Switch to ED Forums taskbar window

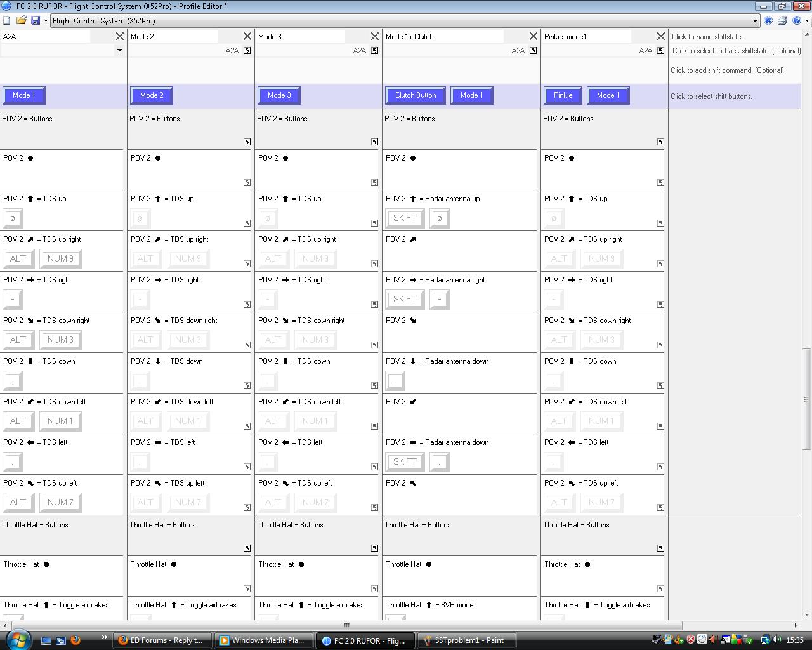tap(163, 640)
